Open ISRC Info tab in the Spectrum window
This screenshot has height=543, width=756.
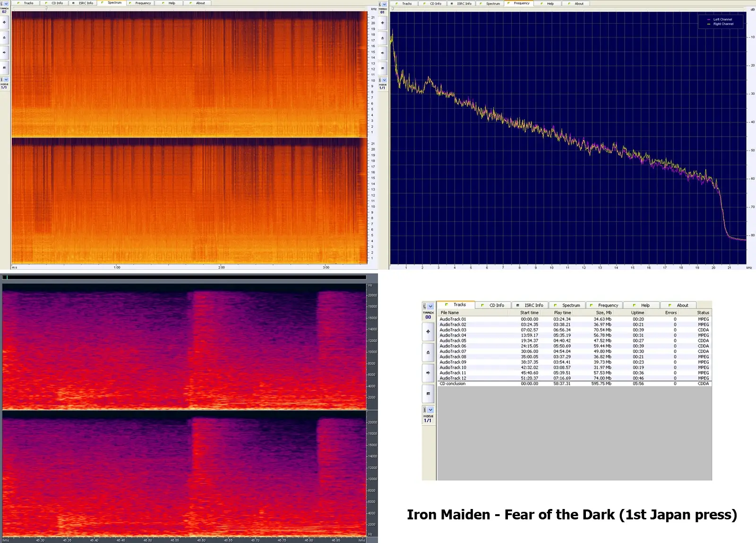83,3
